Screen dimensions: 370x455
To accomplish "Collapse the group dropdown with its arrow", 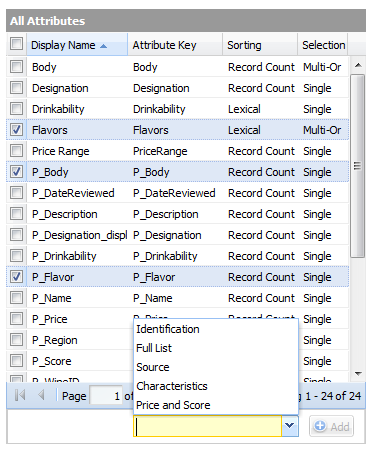I will (290, 426).
